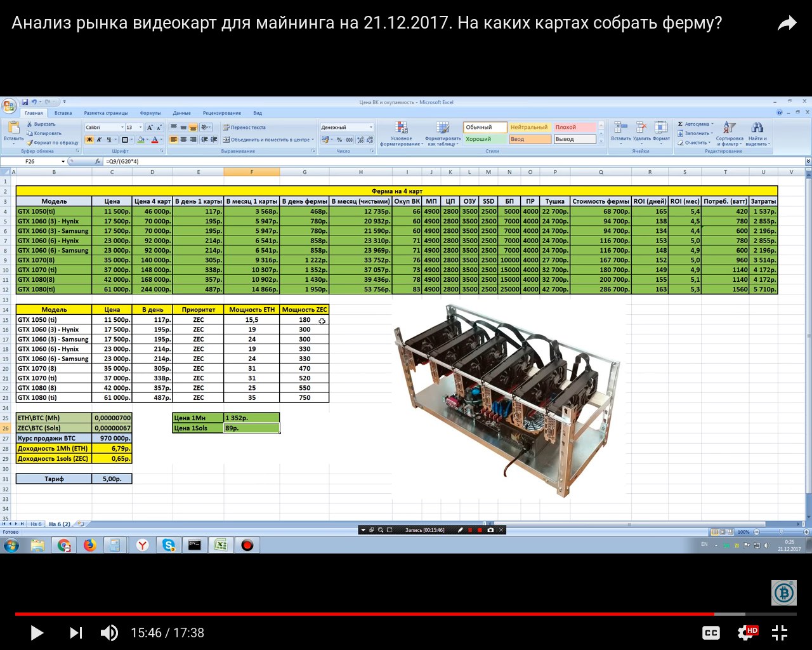Share the video with the arrow icon
This screenshot has width=812, height=650.
[x=787, y=24]
